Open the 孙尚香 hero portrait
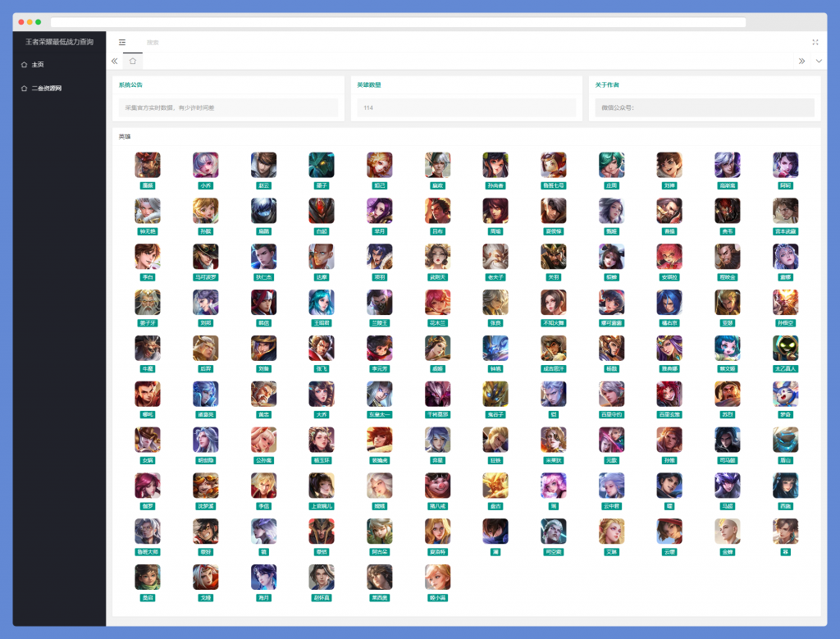This screenshot has width=840, height=639. [495, 165]
